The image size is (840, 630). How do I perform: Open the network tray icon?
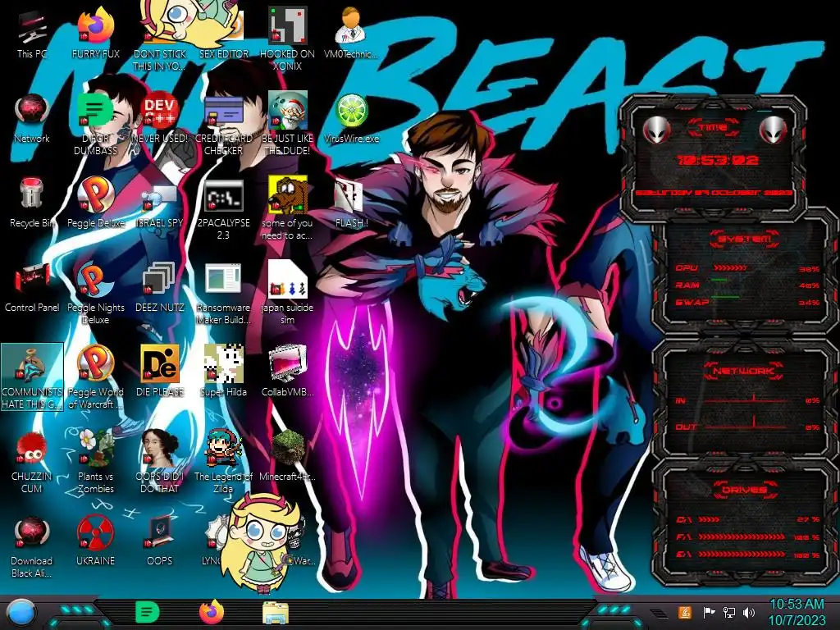tap(729, 612)
